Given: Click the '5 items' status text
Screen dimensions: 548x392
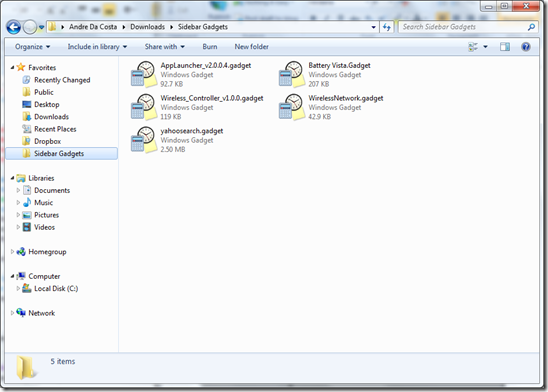Looking at the screenshot, I should pos(63,362).
